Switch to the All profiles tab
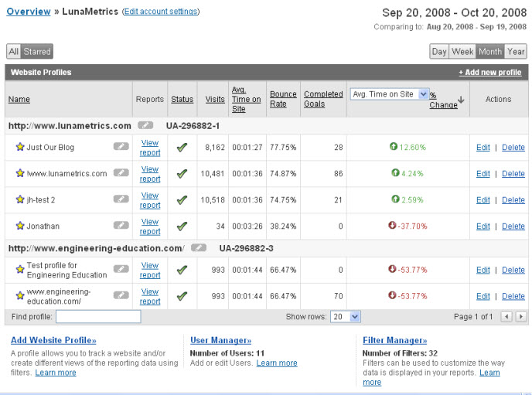The image size is (532, 395). pyautogui.click(x=14, y=52)
